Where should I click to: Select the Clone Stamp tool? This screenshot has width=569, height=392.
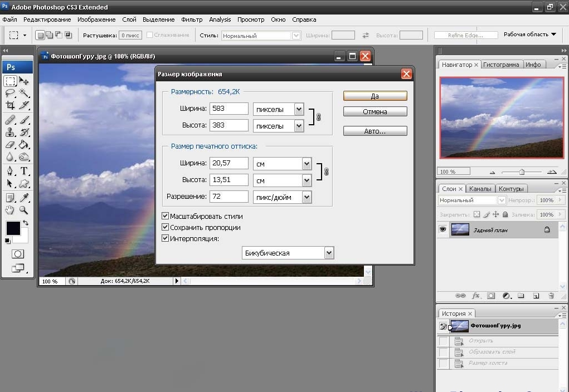point(10,132)
